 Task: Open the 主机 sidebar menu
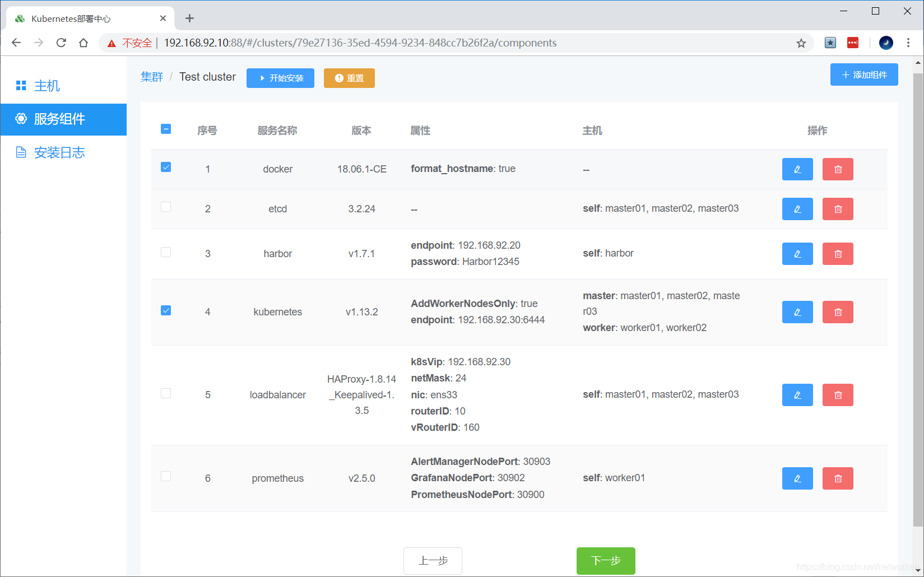click(x=63, y=86)
